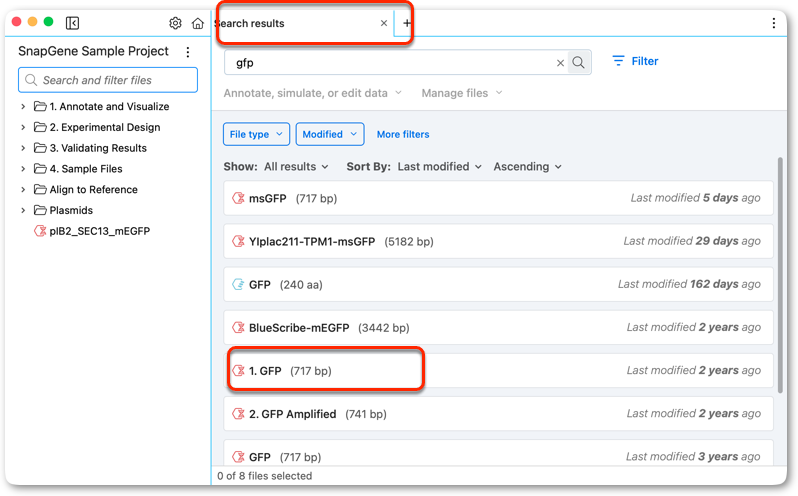Click the 2. GFP Amplified file icon
Screen dimensions: 798x496
coord(238,414)
